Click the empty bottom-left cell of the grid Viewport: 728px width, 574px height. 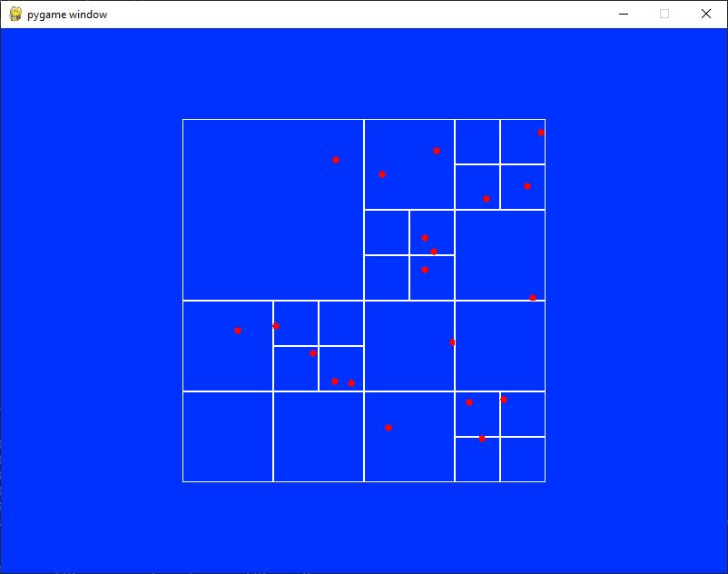point(227,436)
